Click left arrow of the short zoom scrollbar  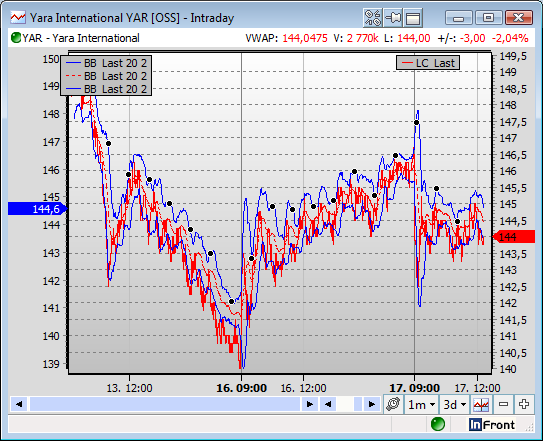[328, 404]
